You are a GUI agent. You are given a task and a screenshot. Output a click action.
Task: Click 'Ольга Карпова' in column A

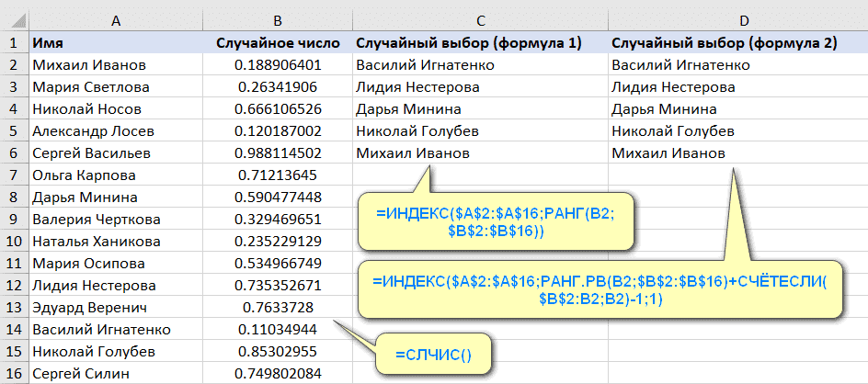coord(115,175)
